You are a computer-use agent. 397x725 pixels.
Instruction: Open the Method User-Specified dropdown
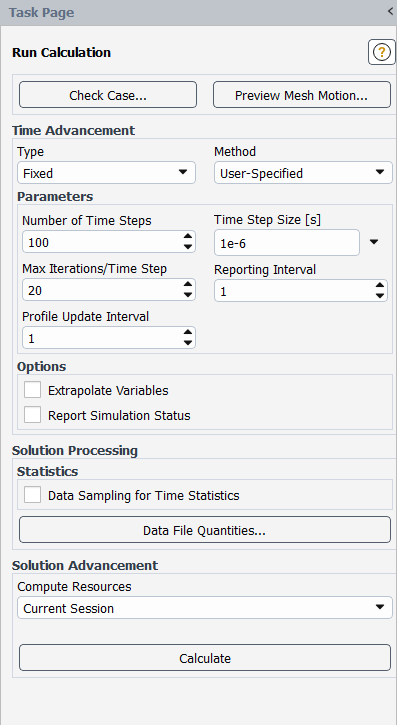tap(303, 173)
